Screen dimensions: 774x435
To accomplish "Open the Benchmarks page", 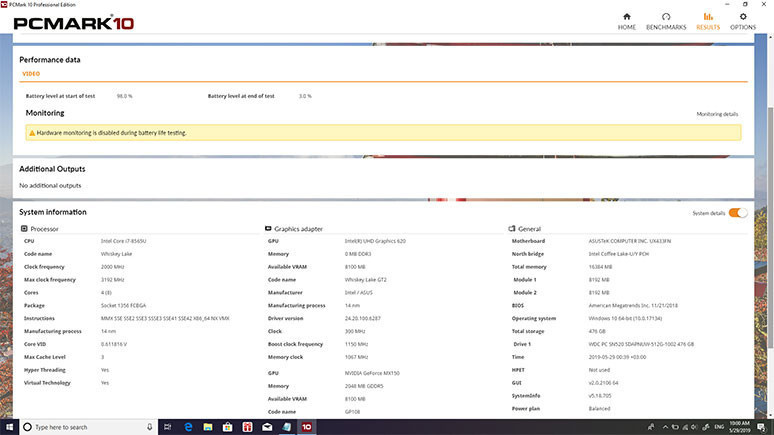I will coord(666,21).
